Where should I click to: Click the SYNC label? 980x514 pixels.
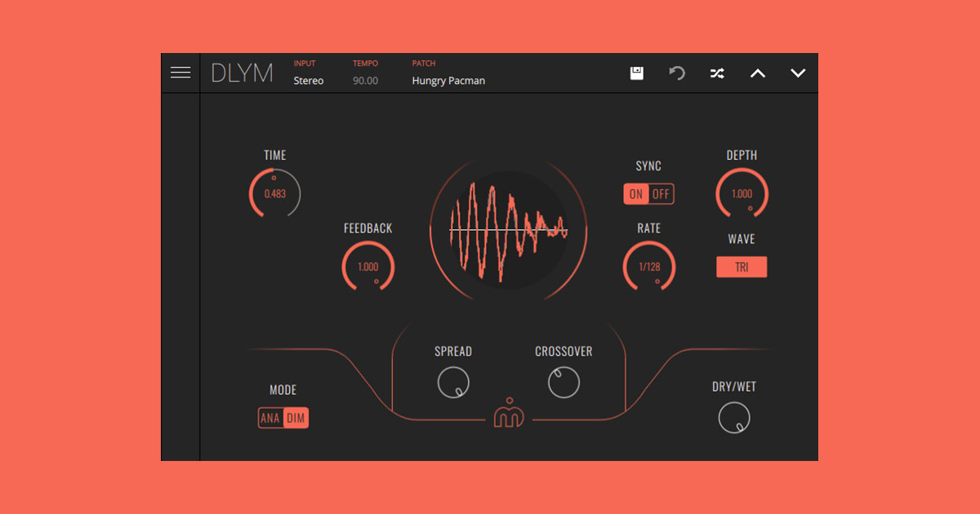click(648, 166)
